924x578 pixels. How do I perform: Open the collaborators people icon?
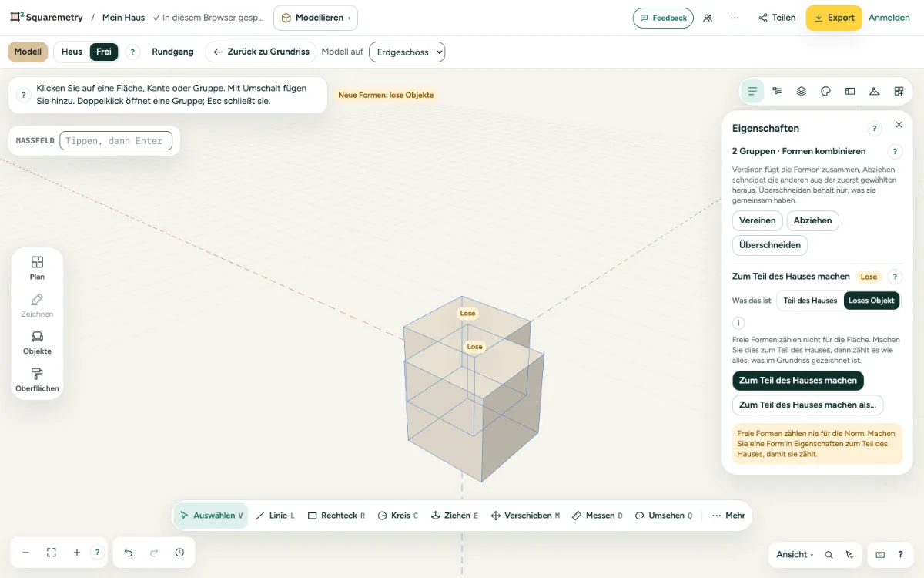708,18
